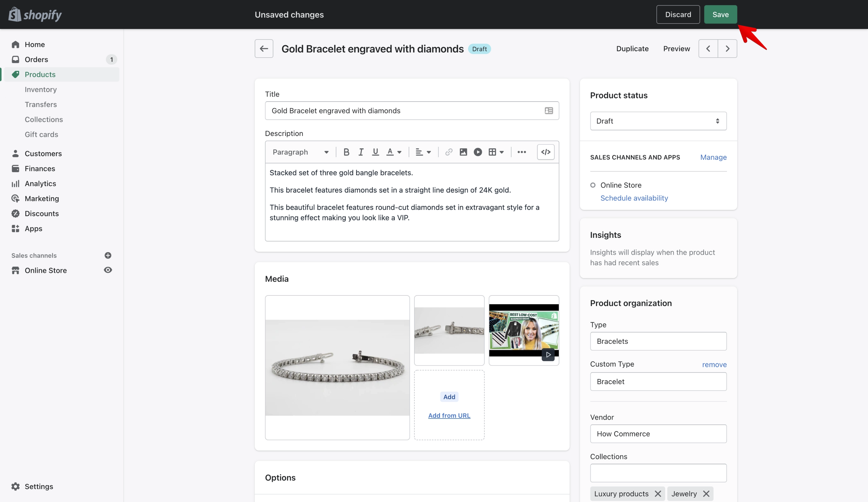The width and height of the screenshot is (868, 502).
Task: View the Online Store eye icon
Action: pyautogui.click(x=108, y=270)
